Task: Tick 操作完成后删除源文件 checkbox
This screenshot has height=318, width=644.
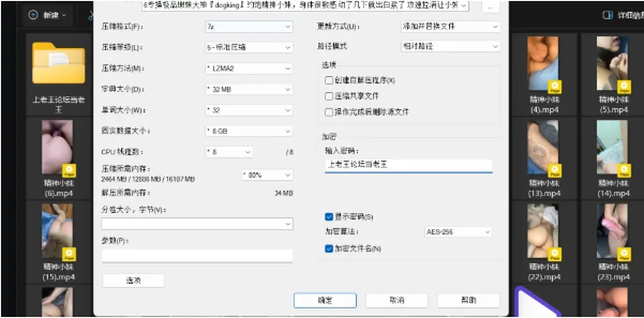Action: 329,112
